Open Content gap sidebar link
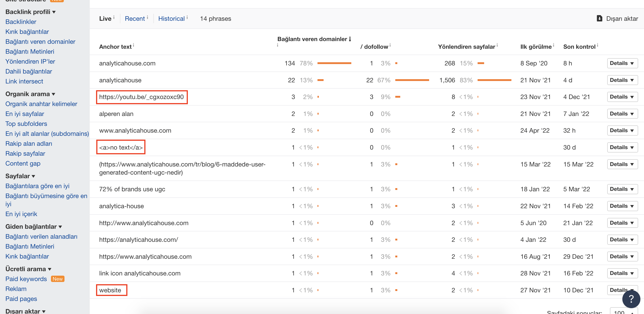 (x=23, y=164)
